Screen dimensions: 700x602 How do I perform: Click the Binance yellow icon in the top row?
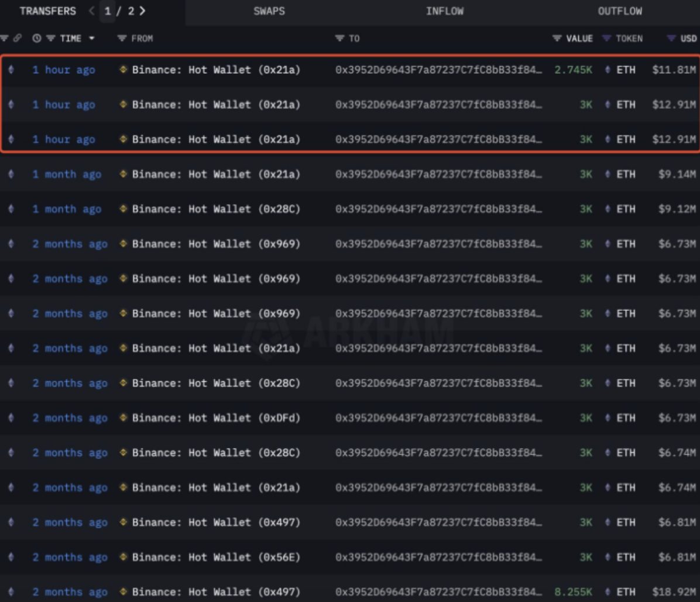pos(123,70)
